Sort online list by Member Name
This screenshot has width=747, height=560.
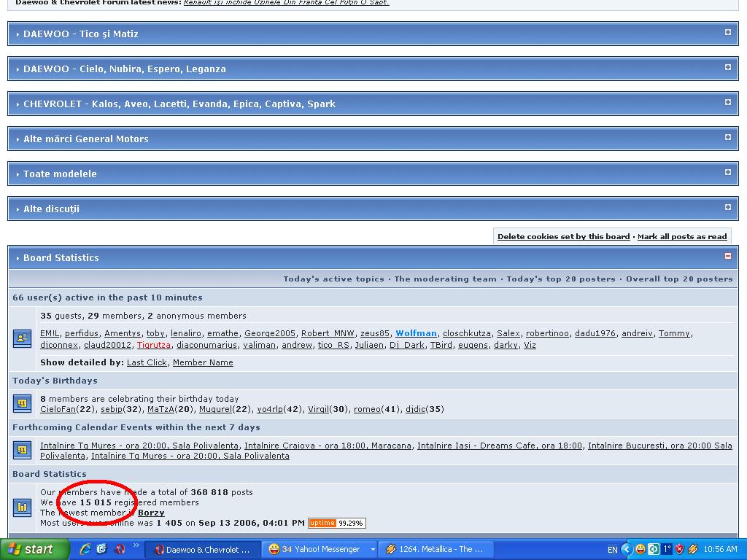tap(203, 362)
